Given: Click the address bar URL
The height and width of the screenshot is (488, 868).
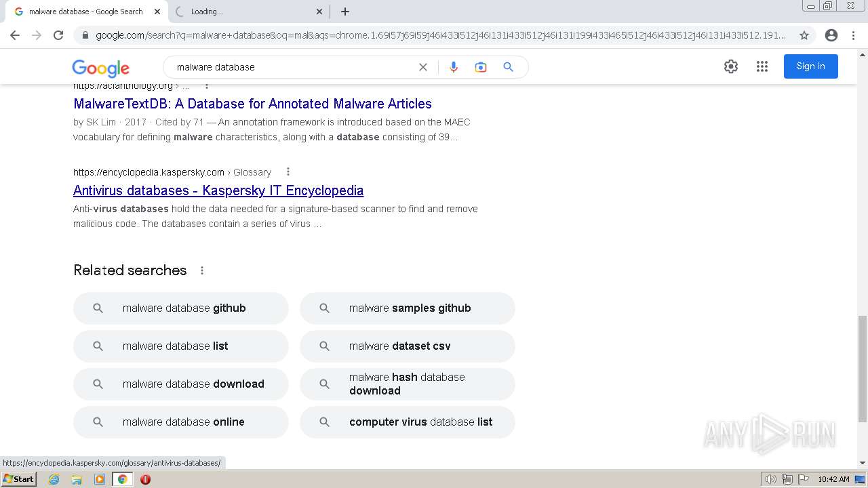Looking at the screenshot, I should coord(441,35).
